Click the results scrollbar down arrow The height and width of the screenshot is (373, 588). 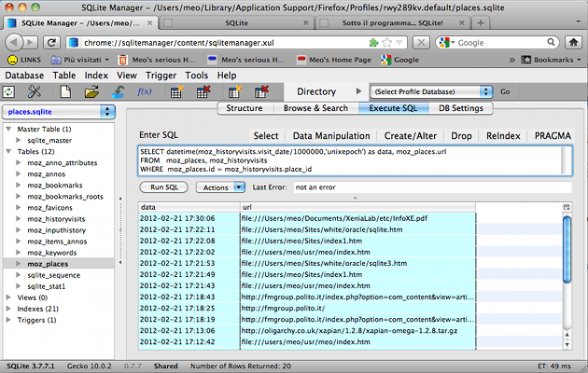point(567,344)
